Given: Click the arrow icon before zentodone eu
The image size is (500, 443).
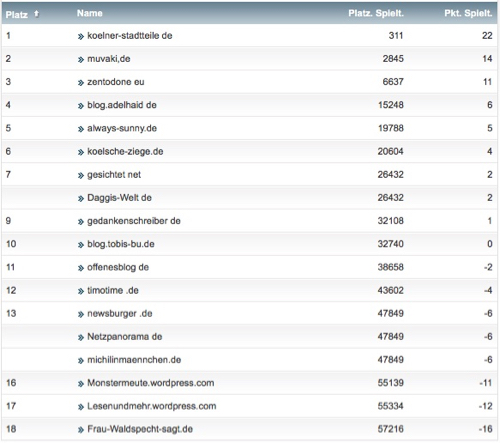Looking at the screenshot, I should pyautogui.click(x=81, y=83).
